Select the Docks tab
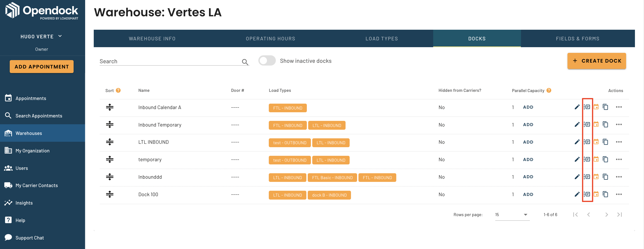The width and height of the screenshot is (644, 249). (x=477, y=39)
